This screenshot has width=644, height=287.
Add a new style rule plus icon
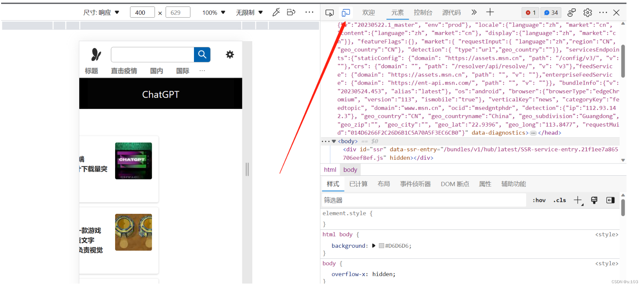click(x=578, y=200)
